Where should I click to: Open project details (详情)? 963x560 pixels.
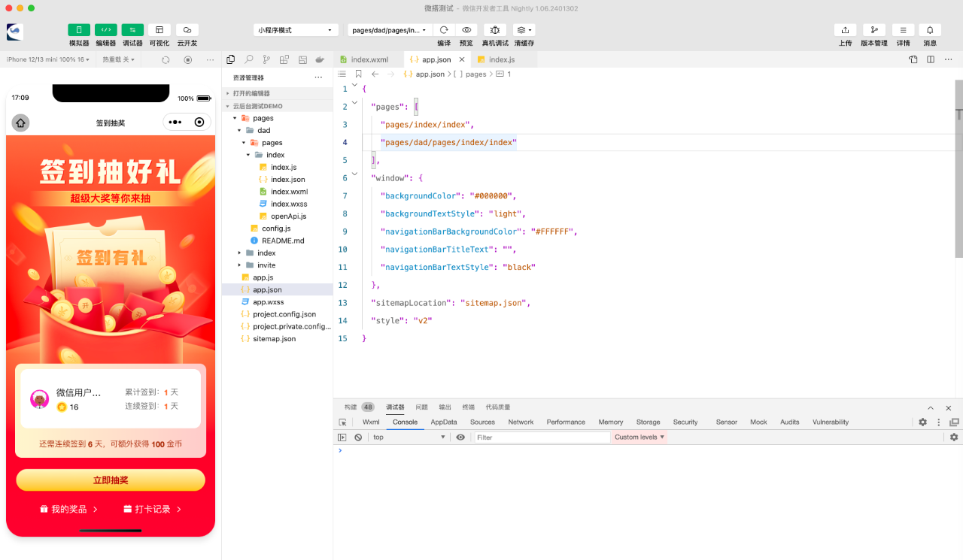903,30
